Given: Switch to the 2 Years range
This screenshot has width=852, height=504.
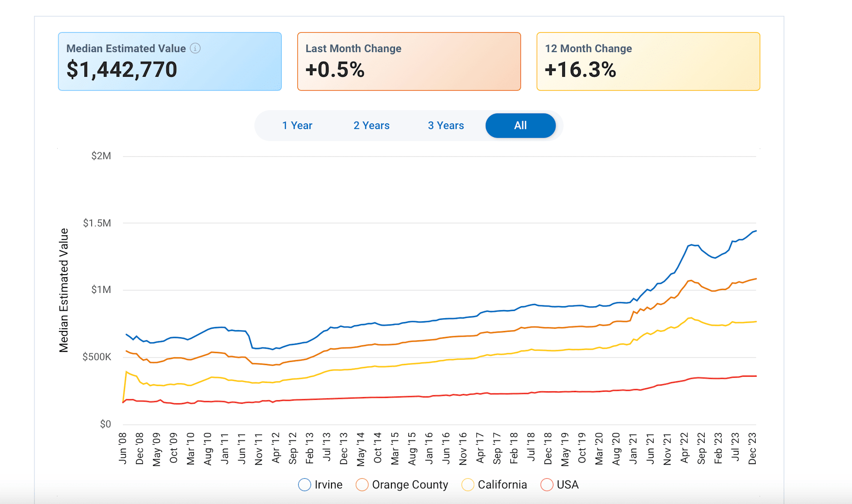Looking at the screenshot, I should click(x=371, y=126).
